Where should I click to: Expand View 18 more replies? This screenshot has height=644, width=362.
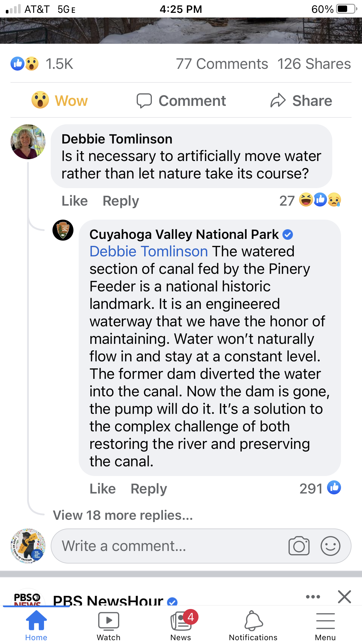(123, 515)
